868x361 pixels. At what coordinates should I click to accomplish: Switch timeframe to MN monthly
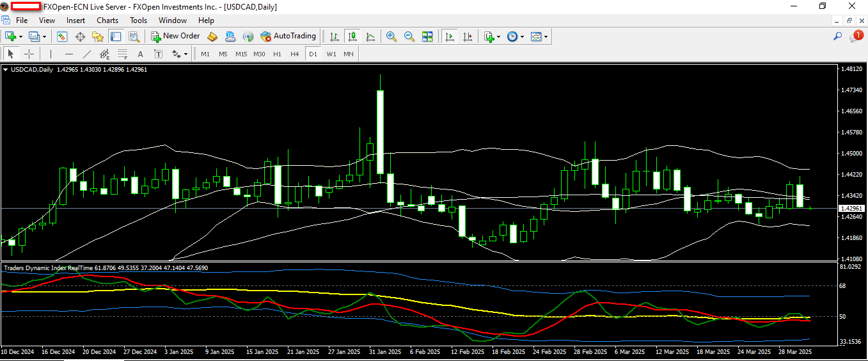349,54
